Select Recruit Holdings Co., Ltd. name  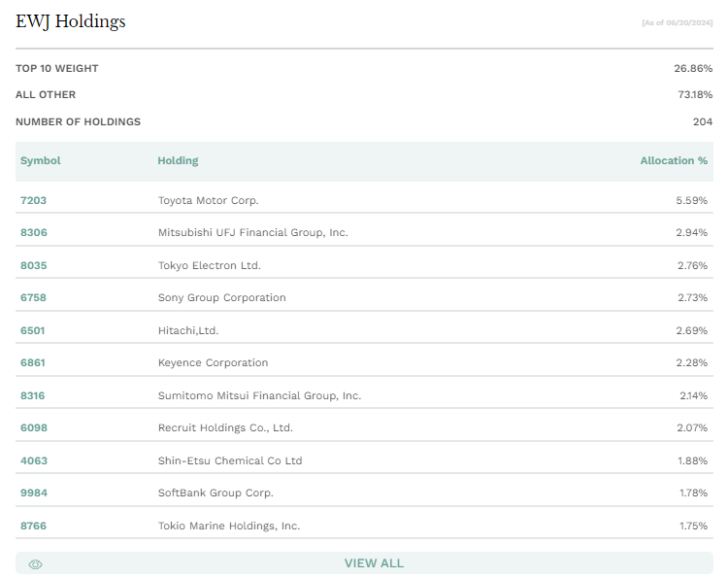tap(225, 427)
